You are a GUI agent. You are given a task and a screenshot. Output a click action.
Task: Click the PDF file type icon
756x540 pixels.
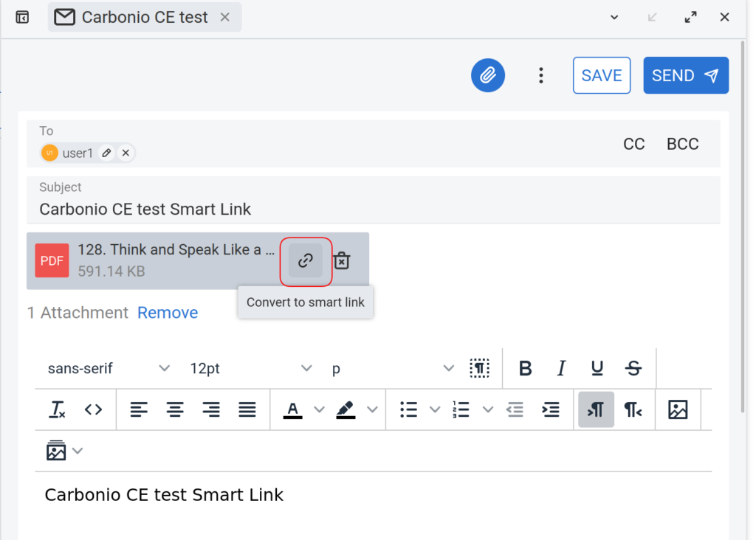coord(52,260)
